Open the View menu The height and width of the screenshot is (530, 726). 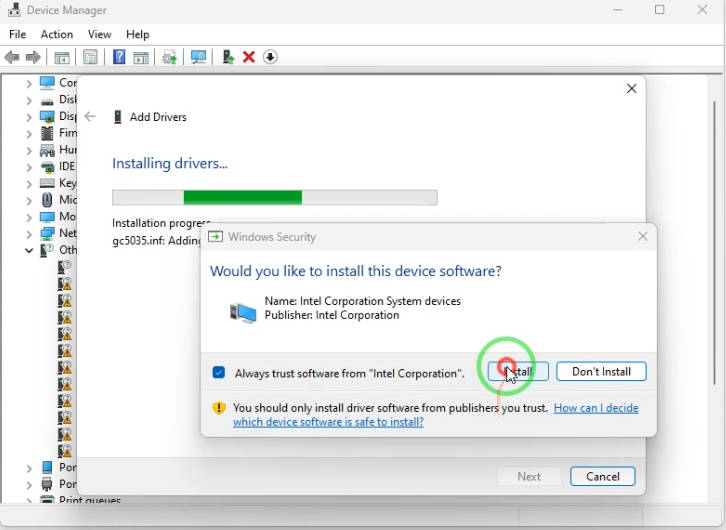100,34
